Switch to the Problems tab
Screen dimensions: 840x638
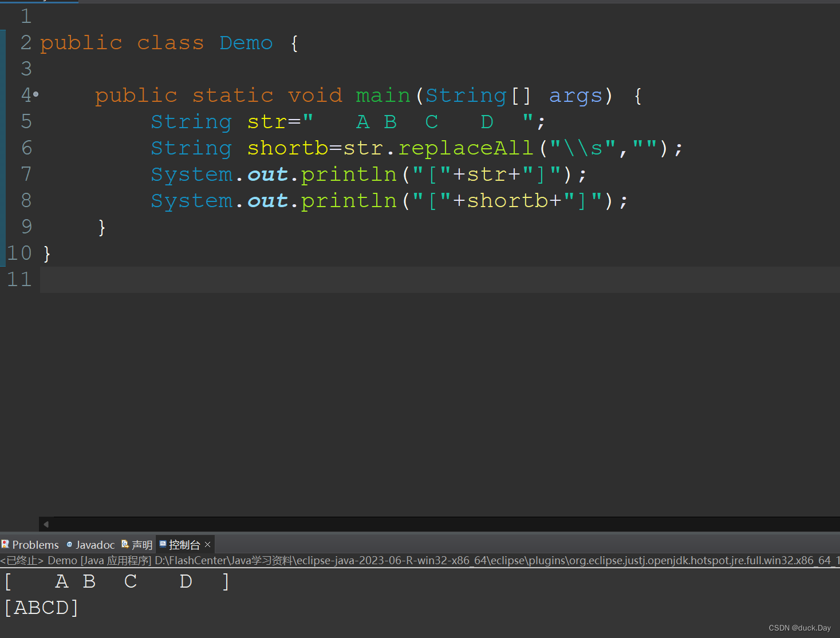point(36,544)
